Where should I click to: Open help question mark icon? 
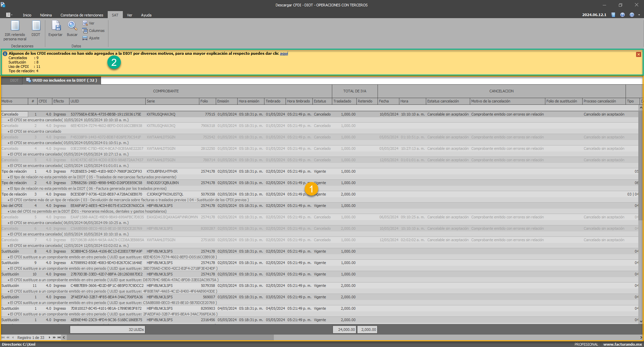pyautogui.click(x=623, y=15)
